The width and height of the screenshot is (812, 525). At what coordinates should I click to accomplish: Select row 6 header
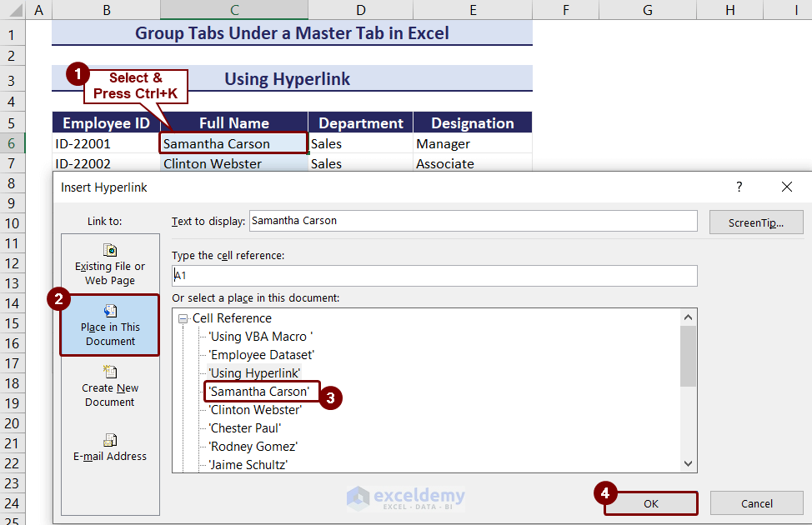tap(12, 143)
